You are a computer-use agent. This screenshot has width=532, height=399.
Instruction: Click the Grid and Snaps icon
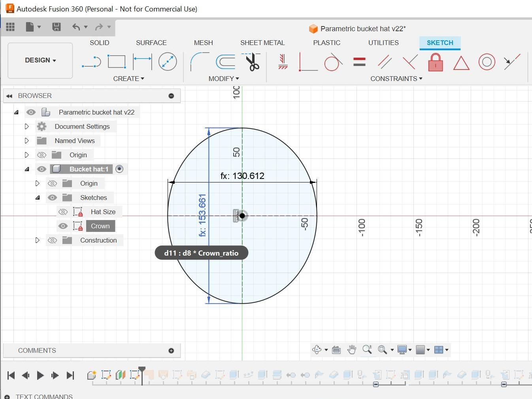[x=421, y=350]
